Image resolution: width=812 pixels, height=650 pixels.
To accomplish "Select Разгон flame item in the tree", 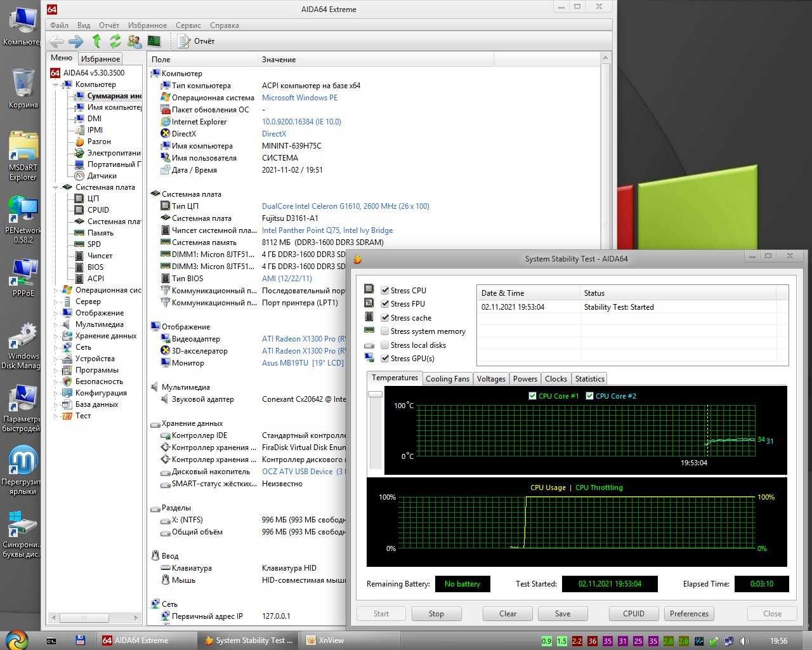I will [93, 142].
